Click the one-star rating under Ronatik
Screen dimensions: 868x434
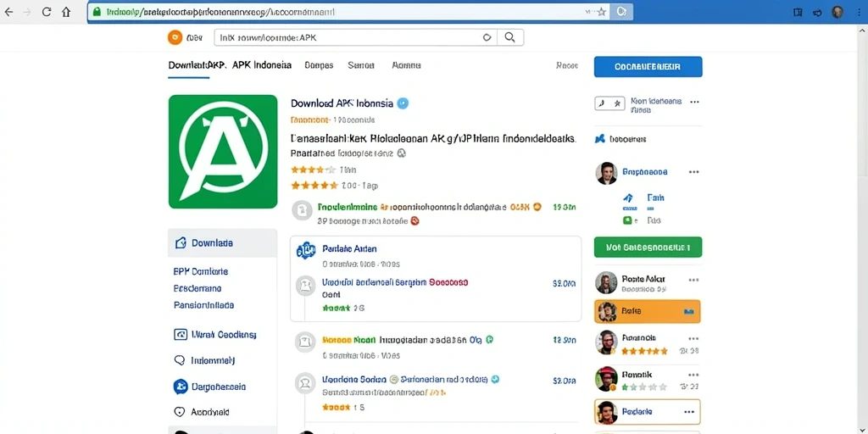[x=644, y=387]
